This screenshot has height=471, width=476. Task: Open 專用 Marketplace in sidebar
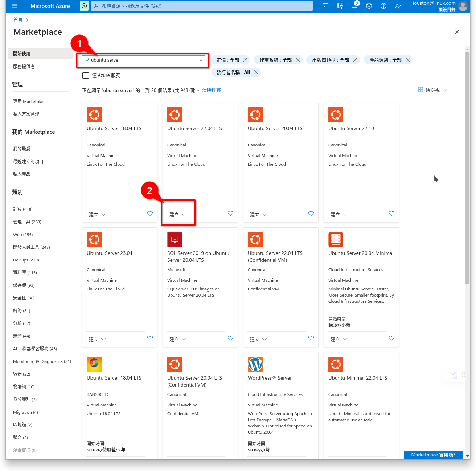[x=30, y=102]
